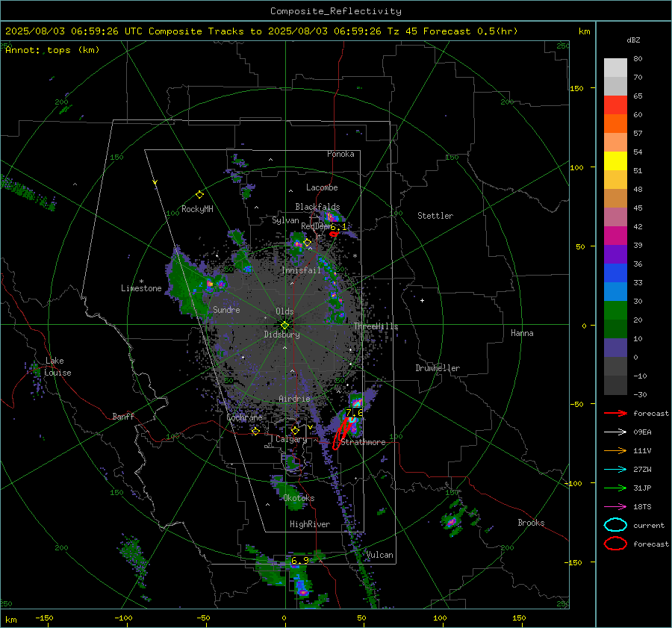Click the yellow radar-site diamond under Olds
The height and width of the screenshot is (628, 672).
point(284,326)
